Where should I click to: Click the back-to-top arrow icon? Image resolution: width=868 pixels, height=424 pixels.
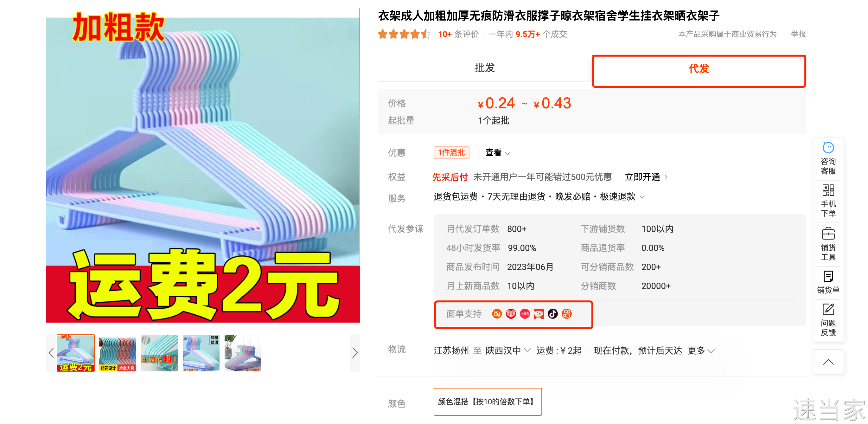point(828,362)
